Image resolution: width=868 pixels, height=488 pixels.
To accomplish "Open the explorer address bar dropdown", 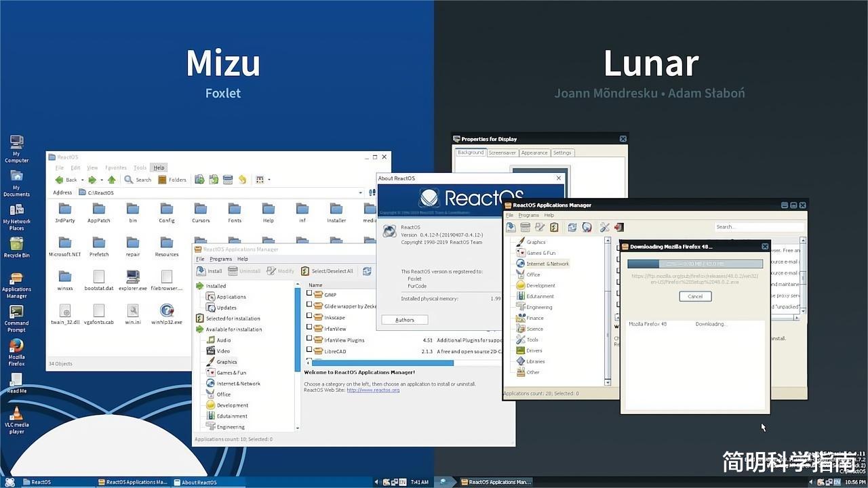I will (x=361, y=192).
